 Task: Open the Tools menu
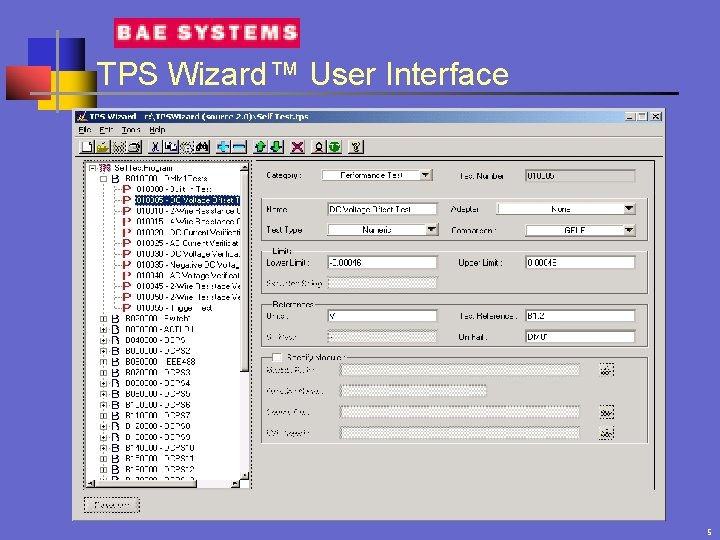[x=131, y=130]
